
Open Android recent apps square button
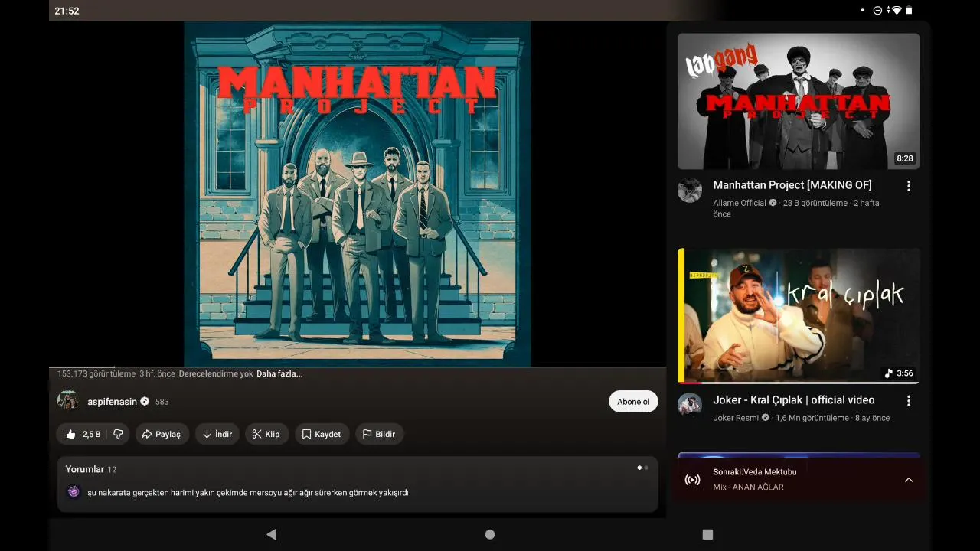(707, 534)
